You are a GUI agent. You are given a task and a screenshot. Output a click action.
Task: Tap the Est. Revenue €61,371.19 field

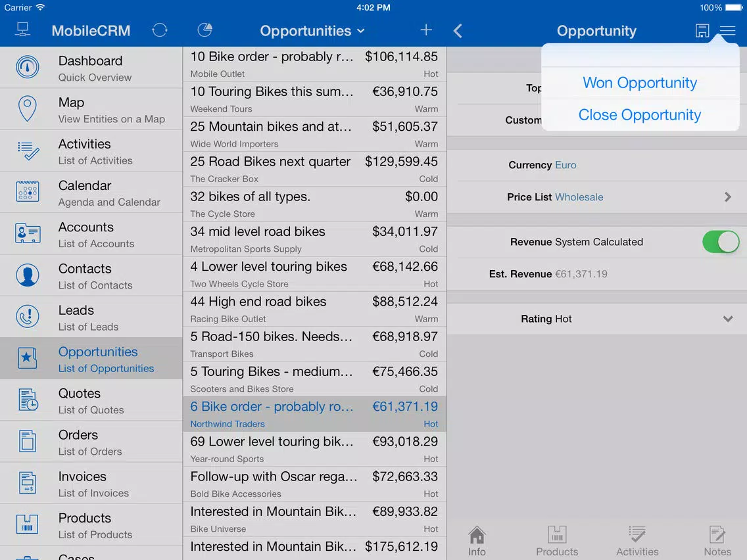[x=597, y=274]
